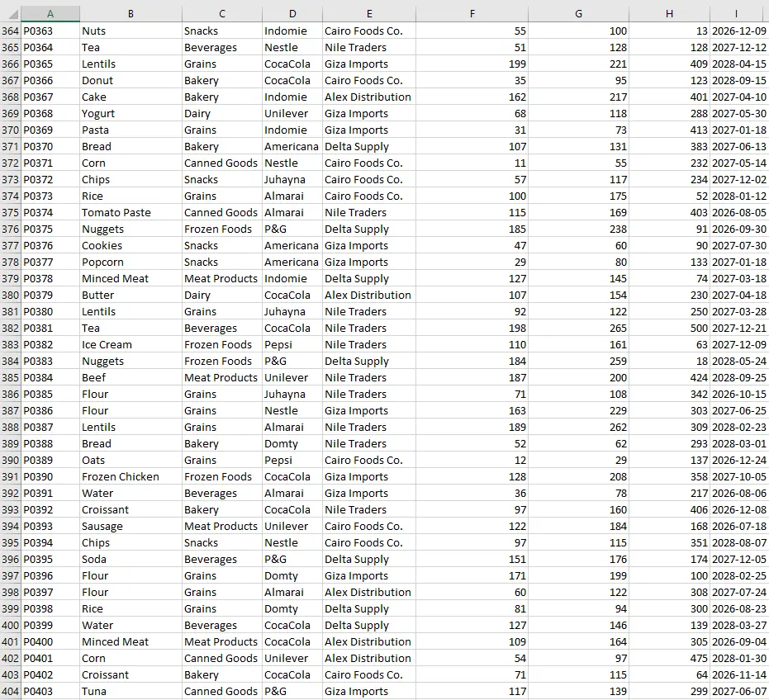Click the Sausage product cell
769x700 pixels.
[131, 526]
